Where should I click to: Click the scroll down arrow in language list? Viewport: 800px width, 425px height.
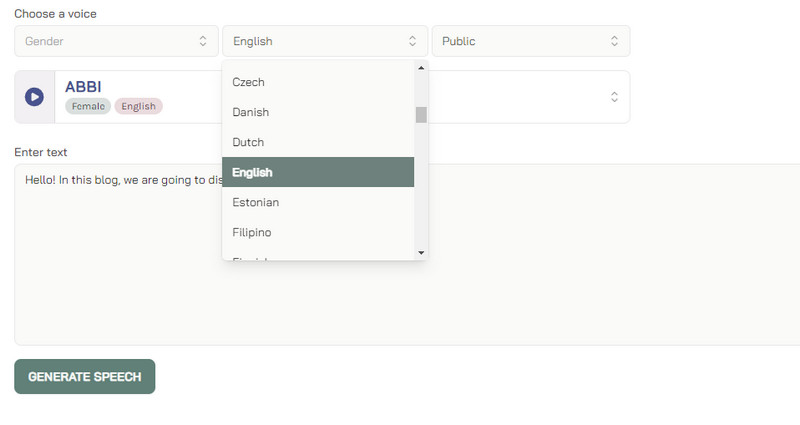click(x=421, y=253)
